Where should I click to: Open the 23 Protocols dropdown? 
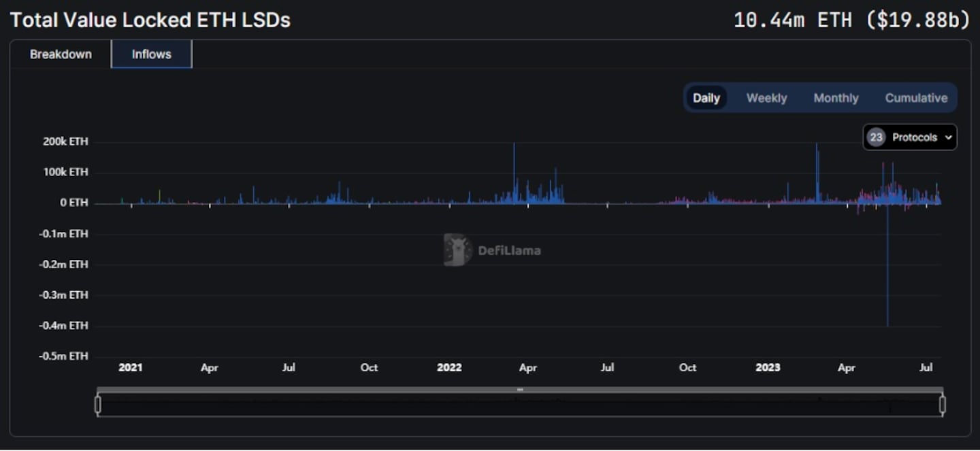[x=910, y=137]
